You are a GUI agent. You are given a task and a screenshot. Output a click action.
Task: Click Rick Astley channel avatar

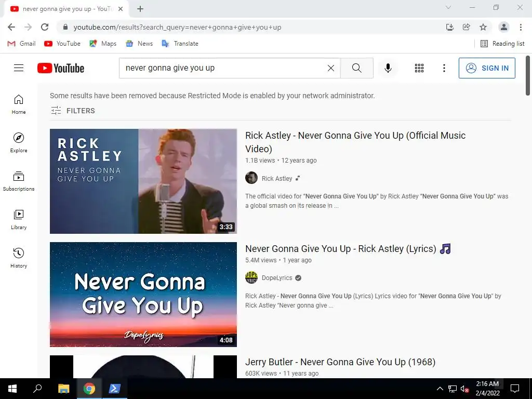tap(251, 178)
